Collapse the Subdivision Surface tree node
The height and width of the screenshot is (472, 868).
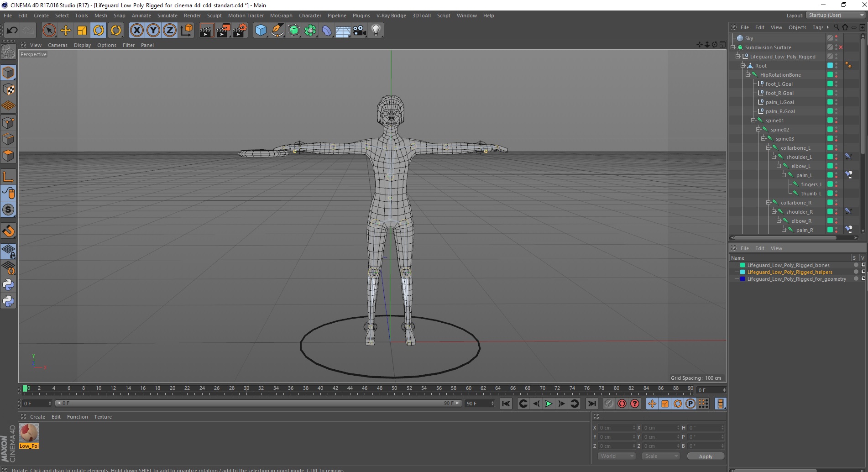(x=733, y=47)
